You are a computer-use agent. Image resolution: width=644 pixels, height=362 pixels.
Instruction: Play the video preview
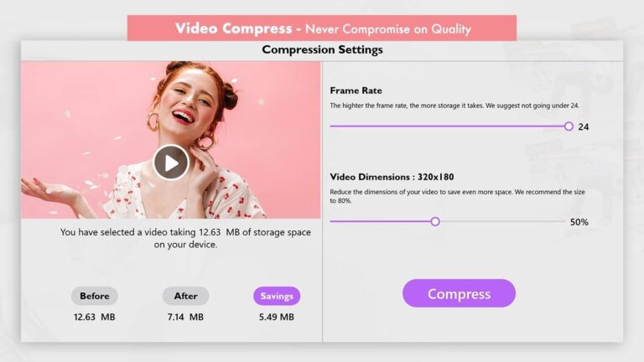(171, 163)
